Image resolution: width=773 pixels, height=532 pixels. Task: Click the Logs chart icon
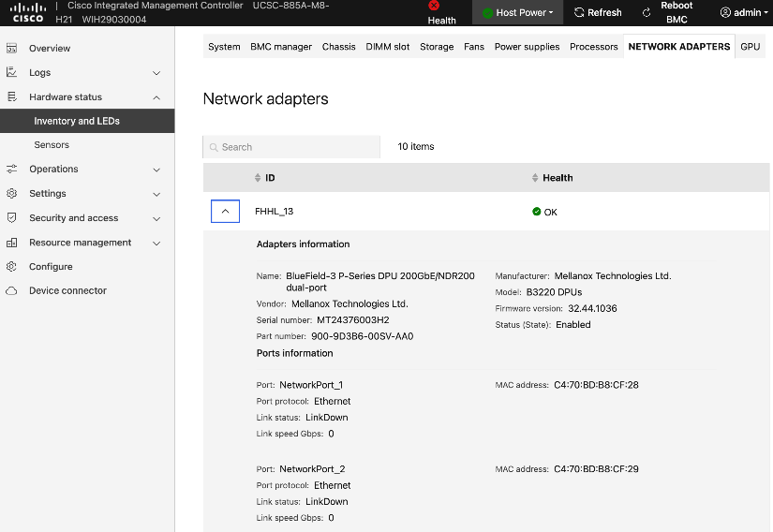coord(11,72)
